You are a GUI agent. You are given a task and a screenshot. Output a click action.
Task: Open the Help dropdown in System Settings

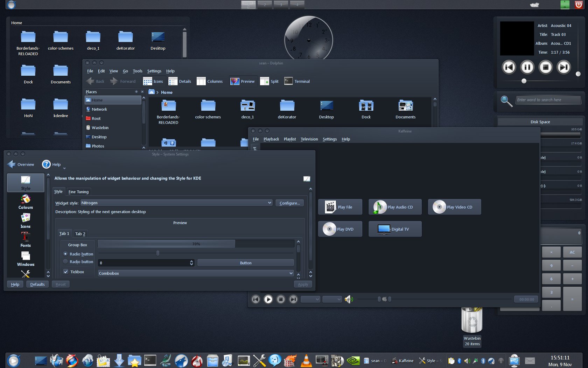tap(54, 164)
